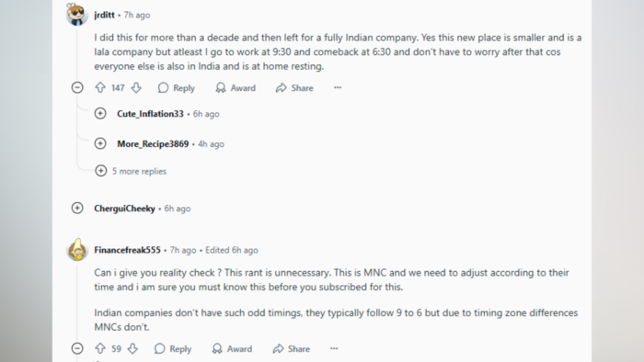Reply to Financefreak555's comment
Image resolution: width=644 pixels, height=362 pixels.
[173, 349]
